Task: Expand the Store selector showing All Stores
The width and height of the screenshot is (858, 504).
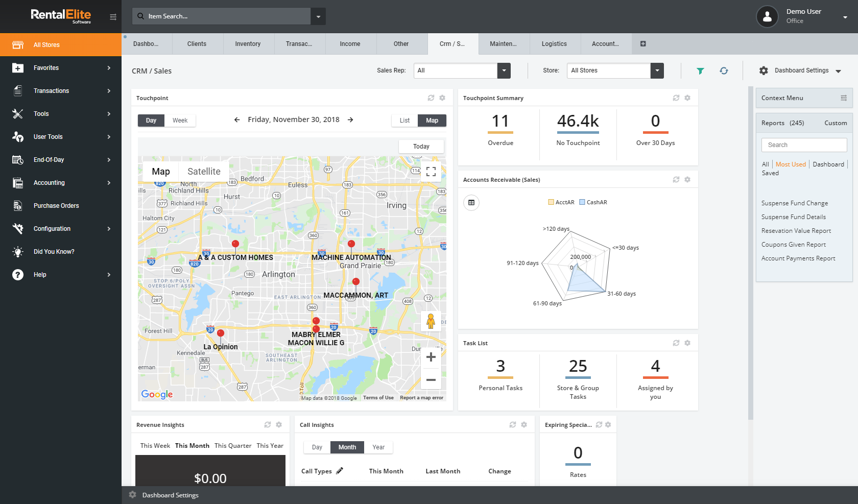Action: (657, 70)
